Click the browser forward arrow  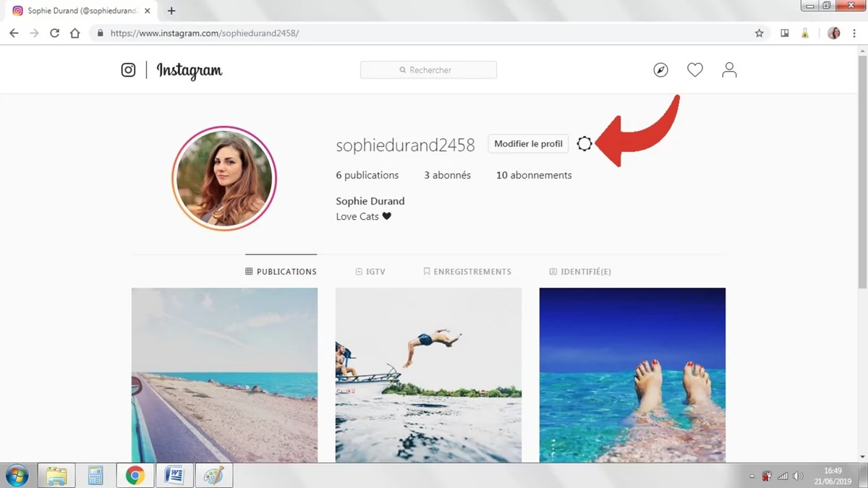click(34, 33)
